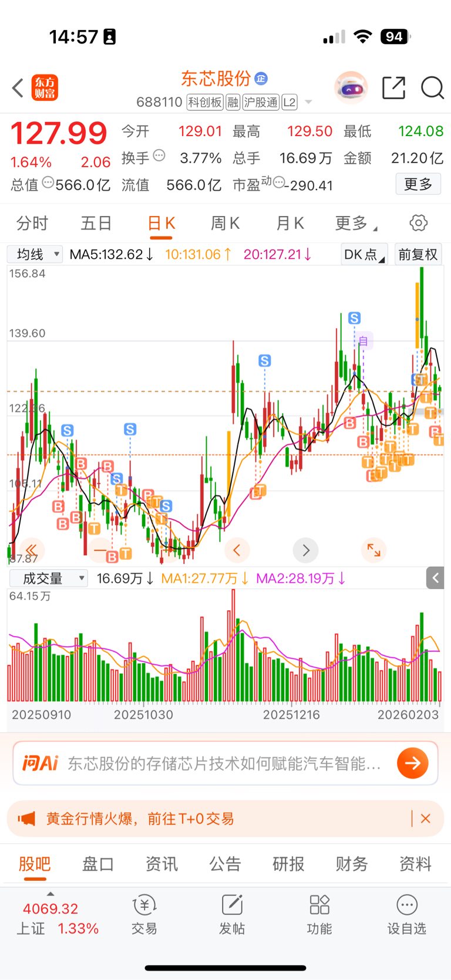The image size is (451, 980).
Task: Tap the 问AI question input field
Action: click(225, 763)
